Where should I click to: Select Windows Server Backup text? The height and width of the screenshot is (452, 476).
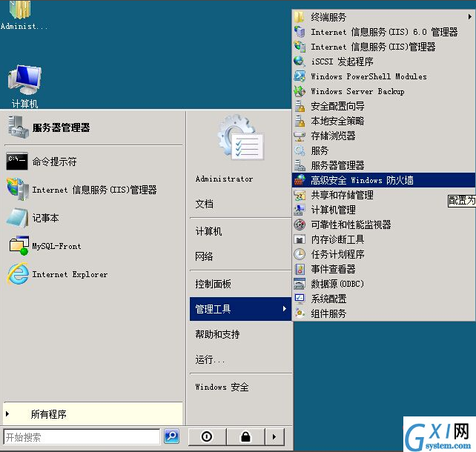(x=357, y=91)
